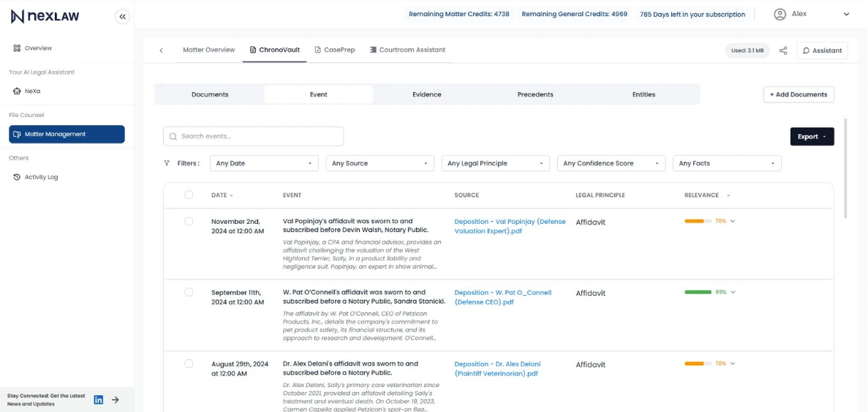Click the September 11th, 2024 date cell
Screen dimensions: 868x412
click(238, 297)
